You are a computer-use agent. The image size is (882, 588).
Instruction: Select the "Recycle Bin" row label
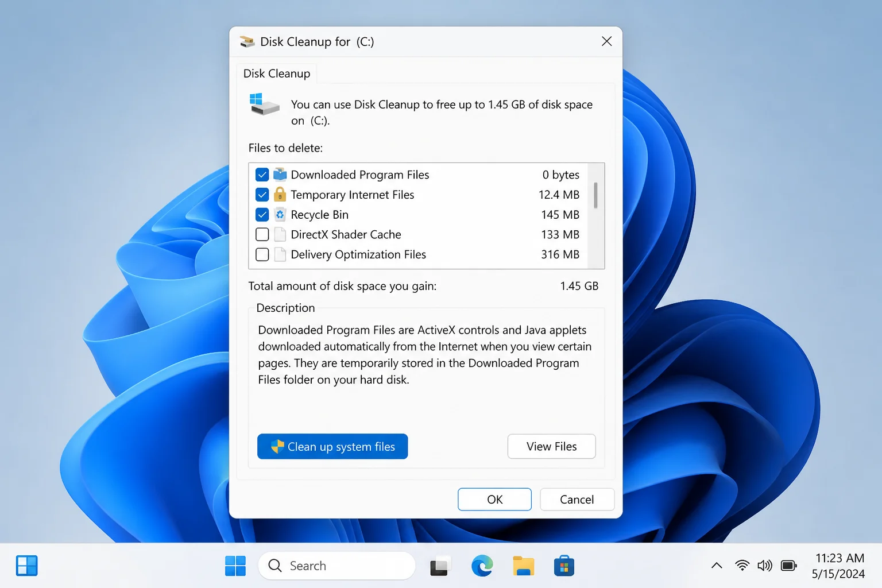click(x=320, y=215)
